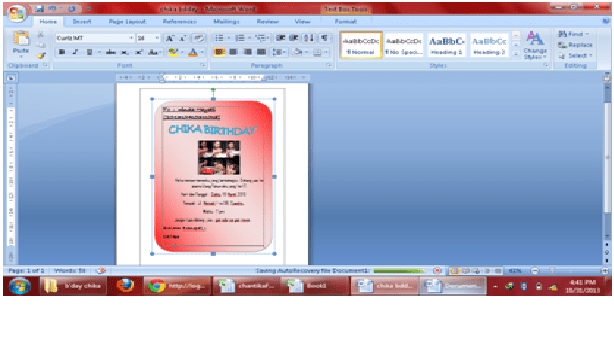Select the photo in the birthday card
This screenshot has height=360, width=614.
(x=219, y=157)
